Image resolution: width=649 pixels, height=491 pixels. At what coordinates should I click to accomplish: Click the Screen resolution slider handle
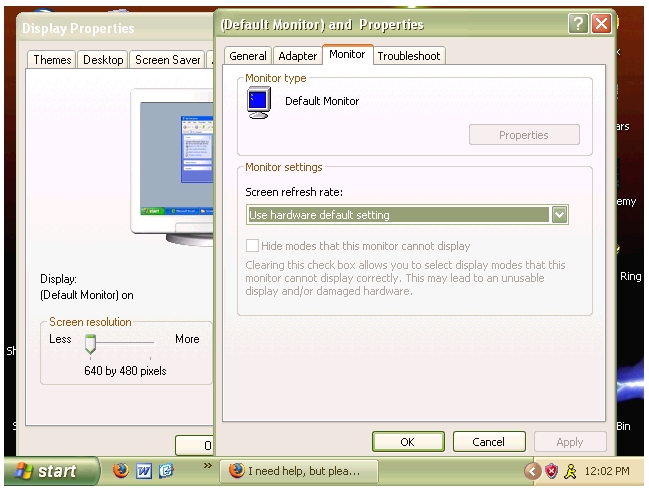[x=90, y=345]
